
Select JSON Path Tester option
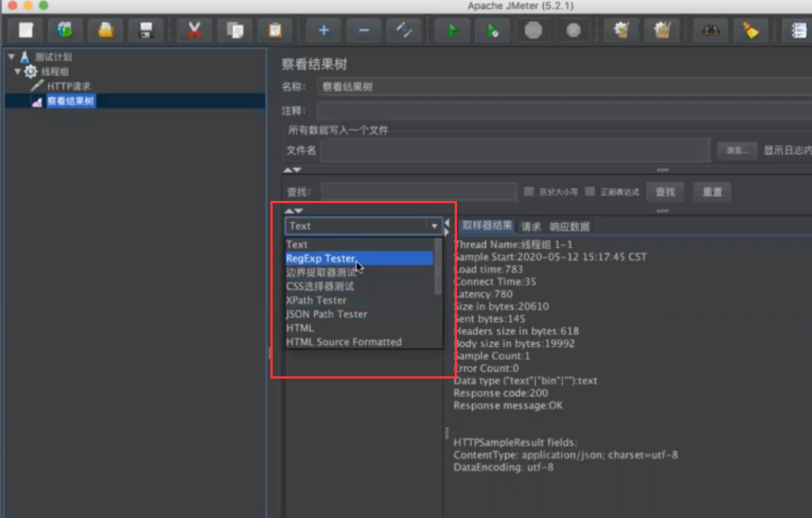(x=360, y=314)
